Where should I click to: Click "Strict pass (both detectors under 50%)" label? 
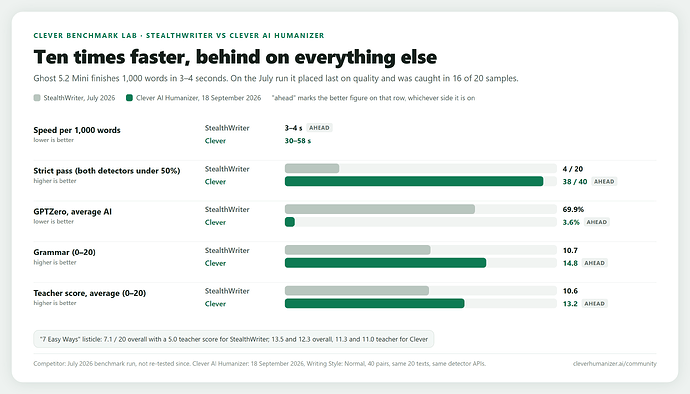[107, 170]
